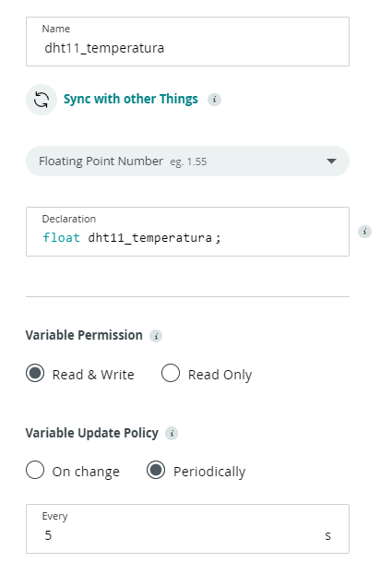392x563 pixels.
Task: Click the Declaration code field
Action: 187,232
